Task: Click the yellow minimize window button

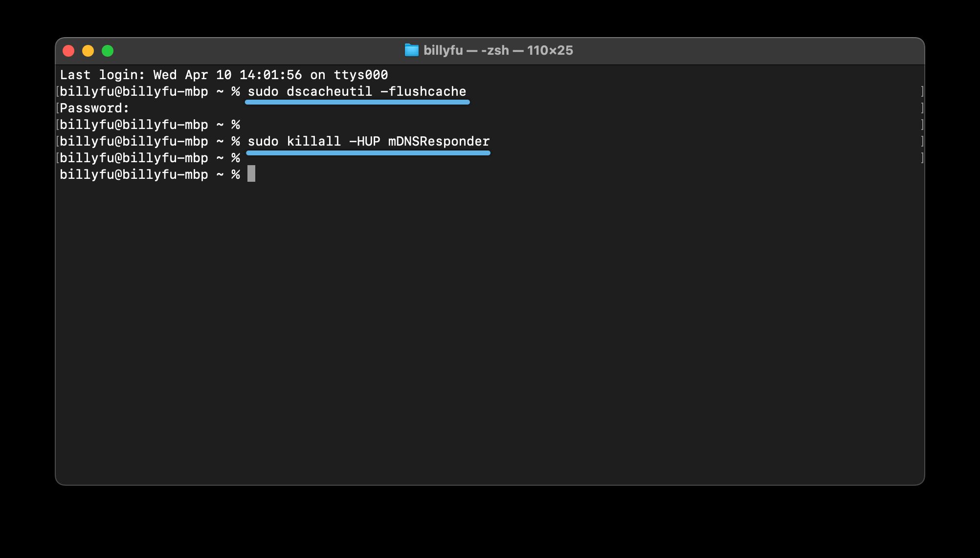Action: coord(88,51)
